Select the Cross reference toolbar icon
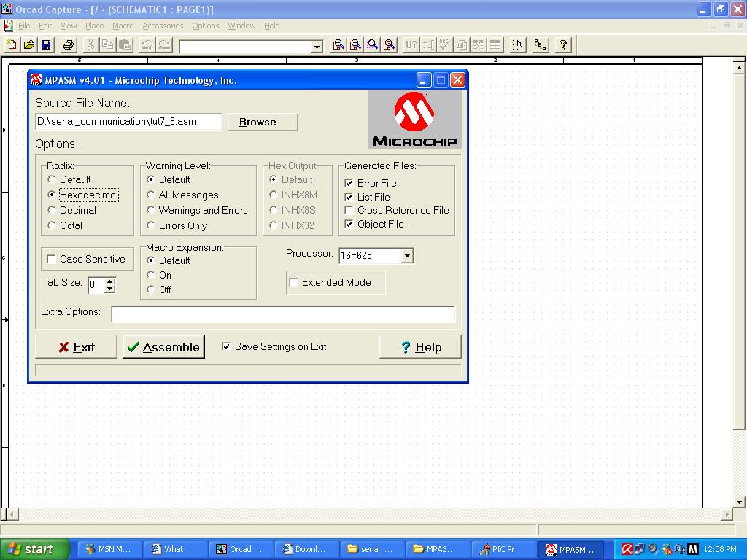The width and height of the screenshot is (747, 560). 479,44
